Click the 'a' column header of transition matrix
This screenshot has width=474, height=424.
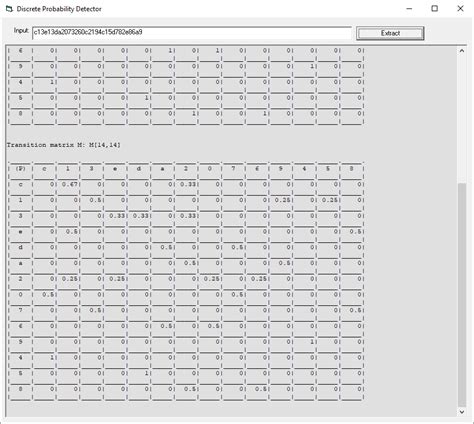tap(162, 169)
